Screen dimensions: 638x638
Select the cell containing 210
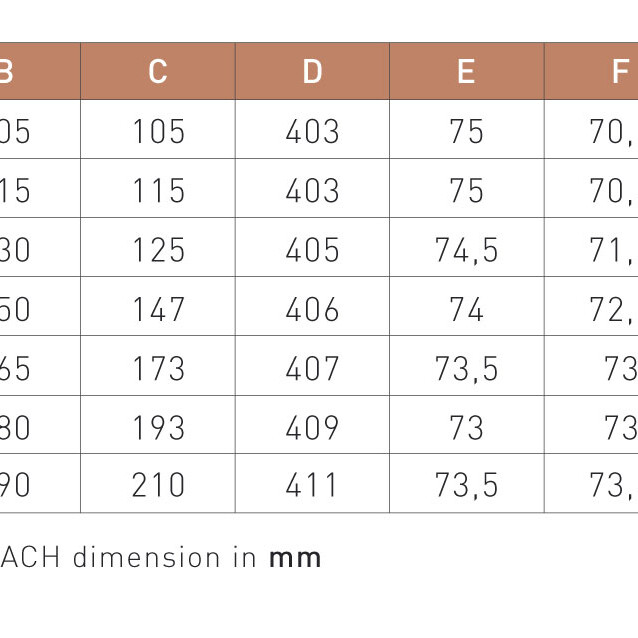[158, 485]
